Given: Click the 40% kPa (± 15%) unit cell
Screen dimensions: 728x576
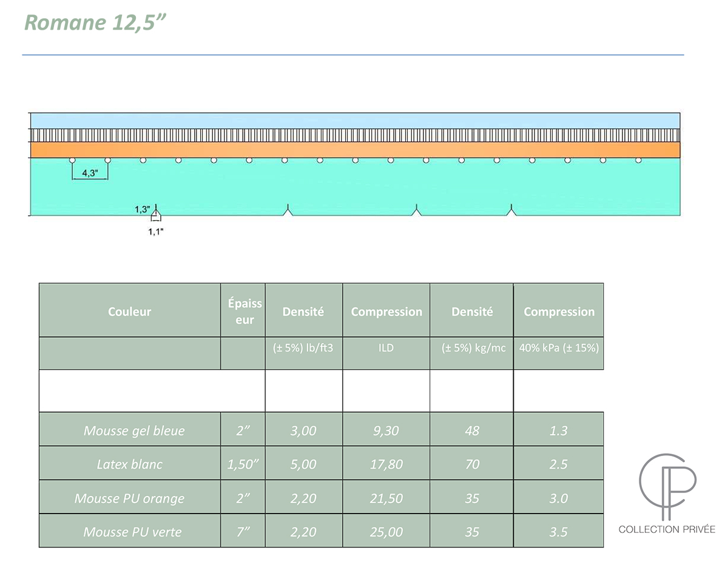Looking at the screenshot, I should point(559,348).
